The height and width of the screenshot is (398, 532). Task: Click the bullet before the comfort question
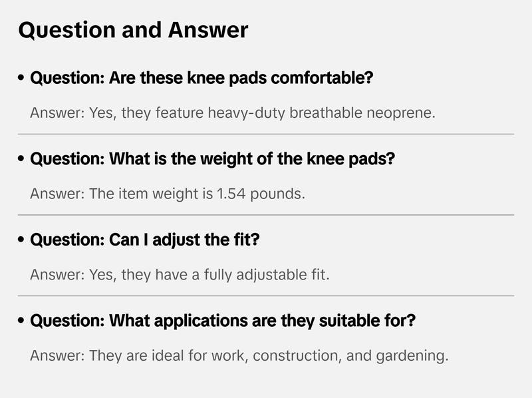click(x=22, y=79)
